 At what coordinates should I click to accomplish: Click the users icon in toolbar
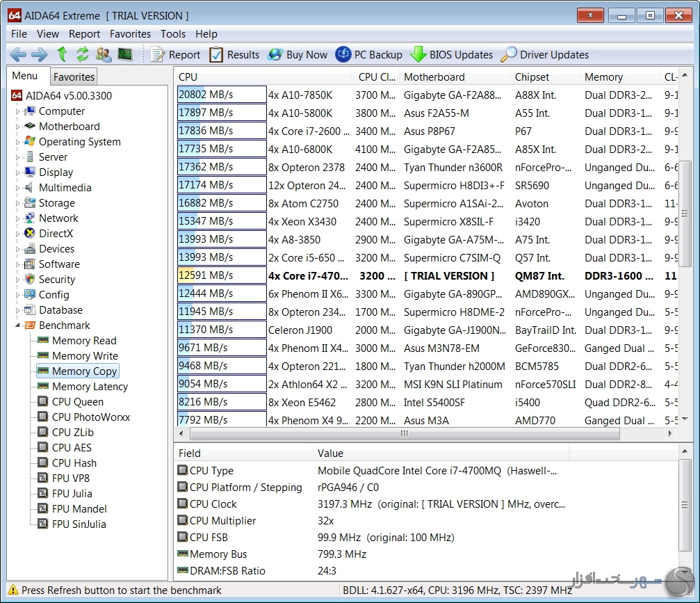pos(104,54)
